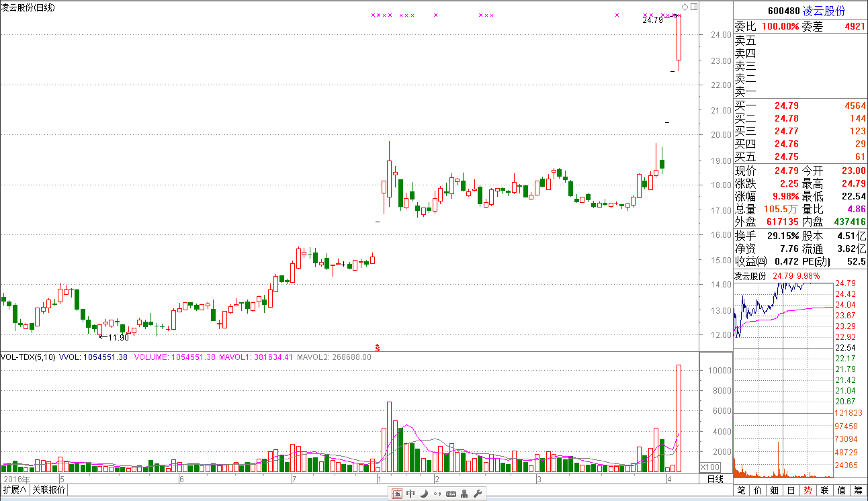Select the 笔 tab in quote panel
868x501 pixels.
(741, 490)
